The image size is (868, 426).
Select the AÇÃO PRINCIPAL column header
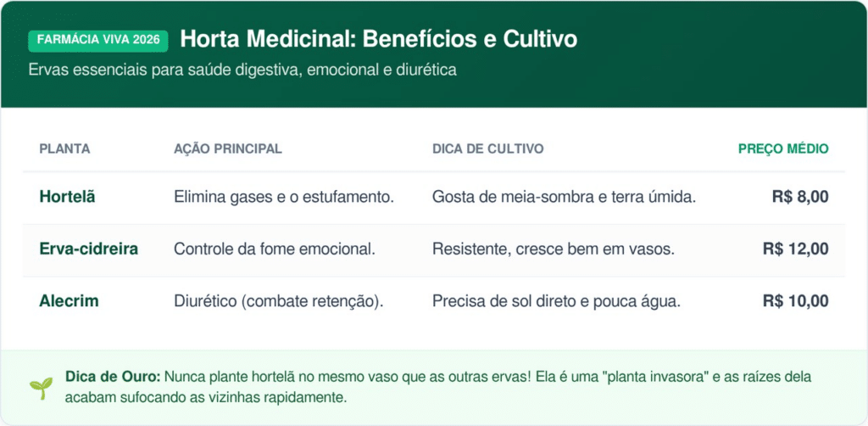point(227,149)
